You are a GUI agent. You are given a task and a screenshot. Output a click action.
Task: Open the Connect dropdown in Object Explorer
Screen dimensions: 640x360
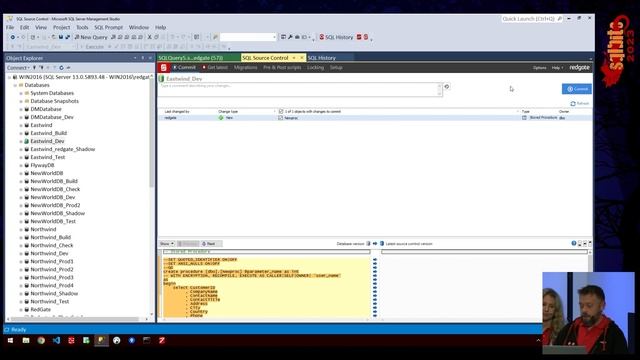pyautogui.click(x=18, y=68)
